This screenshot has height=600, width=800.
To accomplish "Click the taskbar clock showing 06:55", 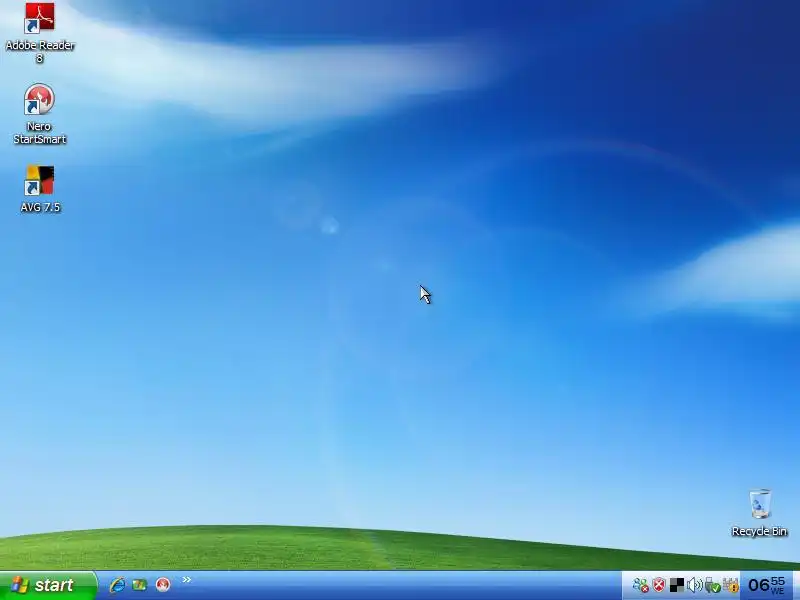I will point(766,585).
